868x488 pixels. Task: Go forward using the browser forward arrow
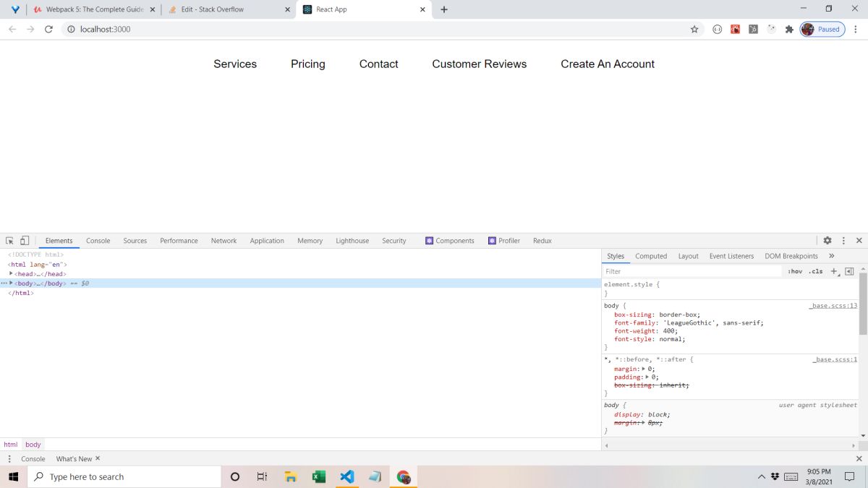[x=30, y=30]
